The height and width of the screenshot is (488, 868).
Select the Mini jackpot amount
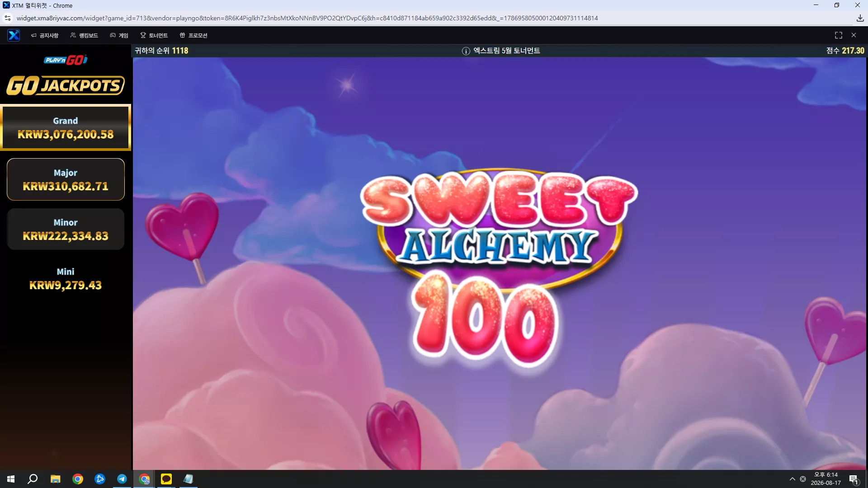pyautogui.click(x=66, y=286)
